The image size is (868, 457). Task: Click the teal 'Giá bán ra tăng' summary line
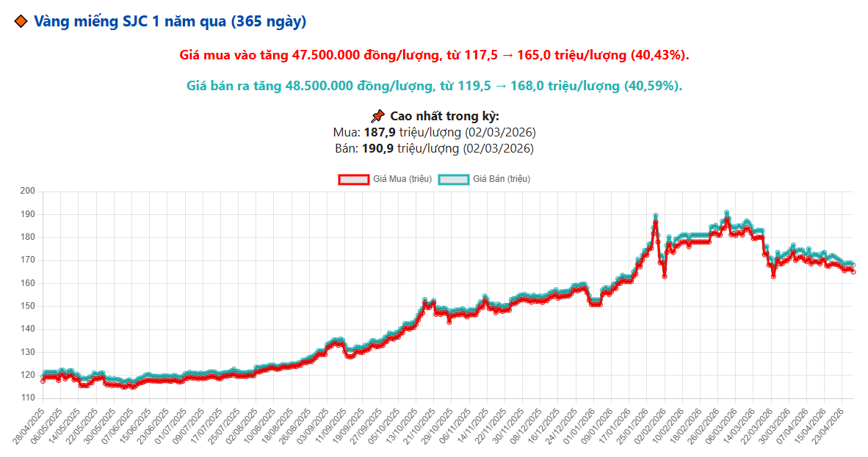(x=434, y=86)
